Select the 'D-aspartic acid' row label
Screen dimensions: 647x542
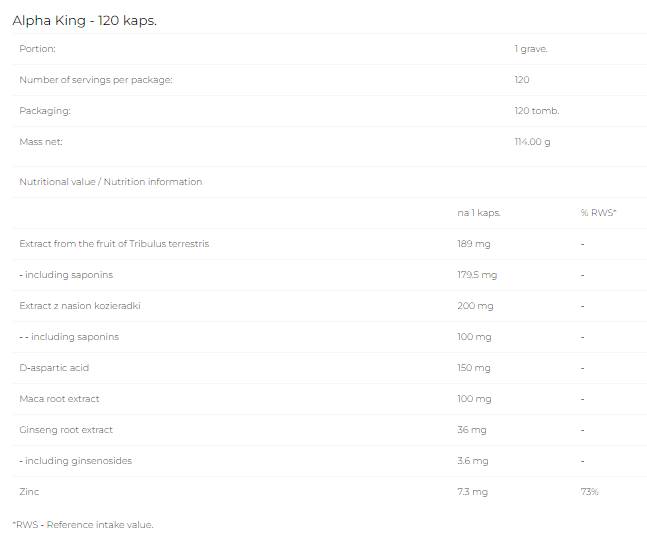(56, 368)
